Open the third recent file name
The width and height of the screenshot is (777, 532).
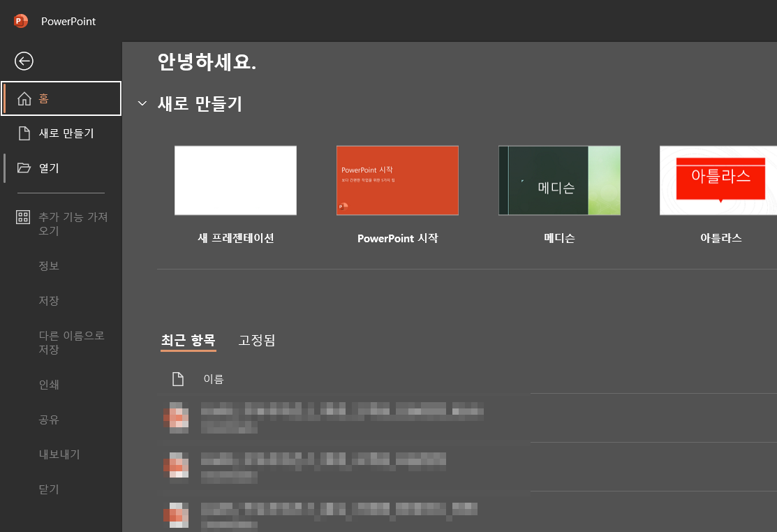[339, 510]
